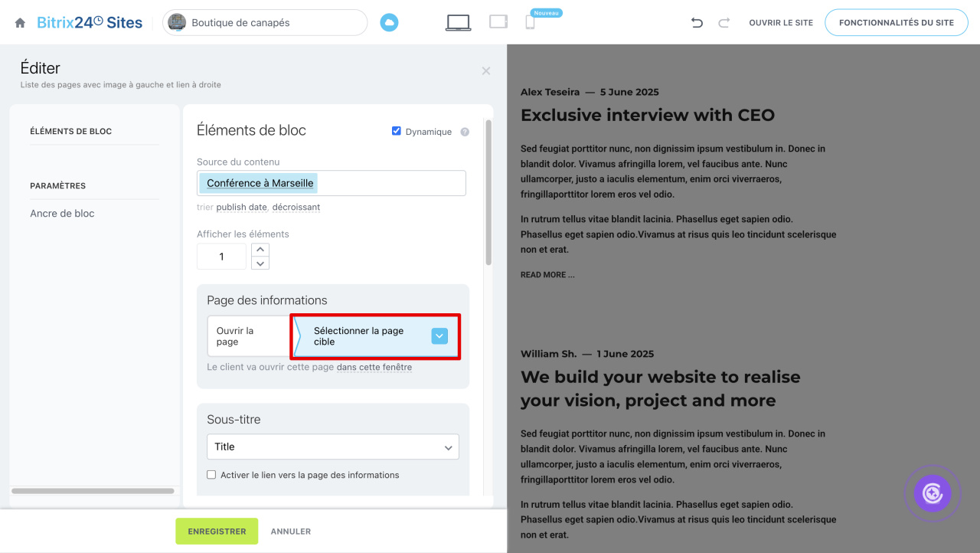980x553 pixels.
Task: Decrease the displayed elements count
Action: click(260, 263)
